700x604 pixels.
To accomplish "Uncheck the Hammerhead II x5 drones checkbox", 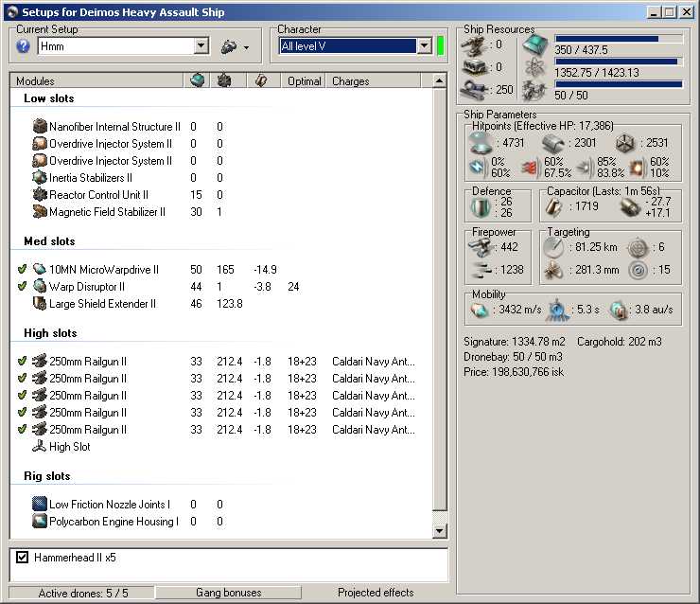I will (x=22, y=557).
